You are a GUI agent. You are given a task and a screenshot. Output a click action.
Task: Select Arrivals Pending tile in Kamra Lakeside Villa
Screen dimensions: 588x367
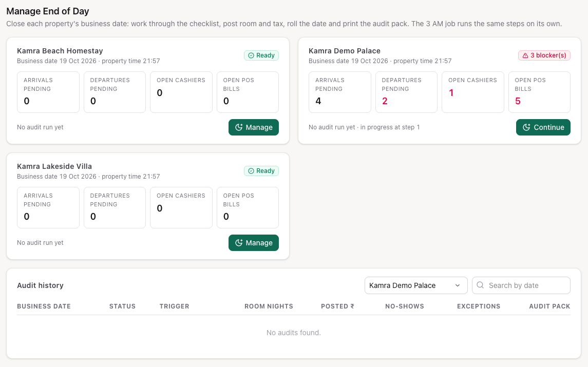coord(48,208)
